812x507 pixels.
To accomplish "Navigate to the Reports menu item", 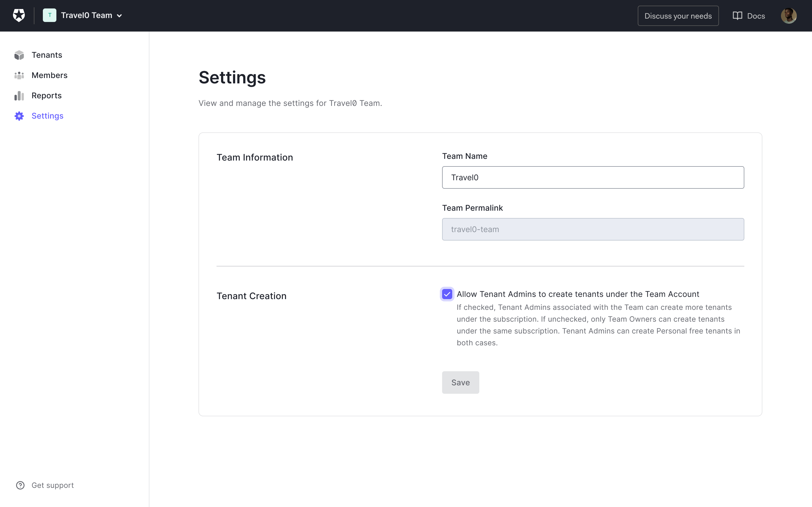I will pos(47,95).
